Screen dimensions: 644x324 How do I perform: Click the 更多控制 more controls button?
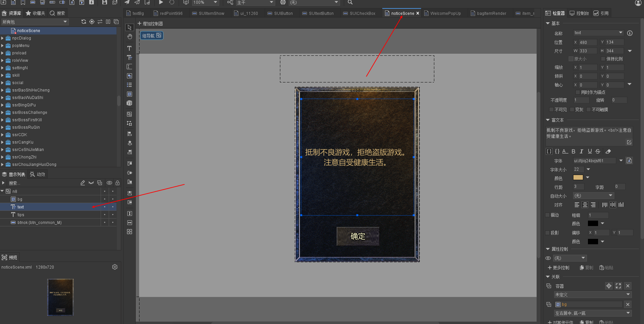(559, 268)
